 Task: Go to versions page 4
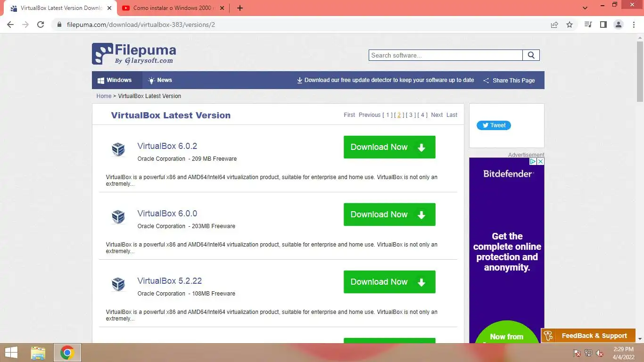(x=422, y=115)
